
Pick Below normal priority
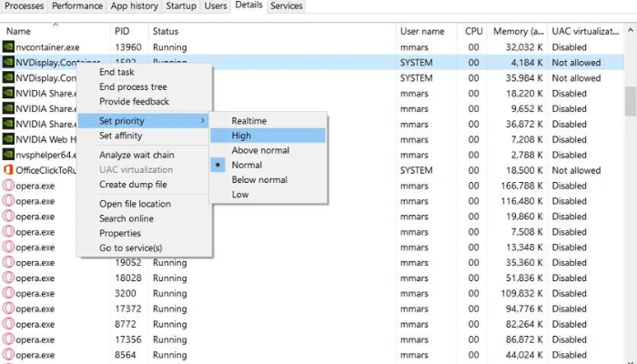268,179
